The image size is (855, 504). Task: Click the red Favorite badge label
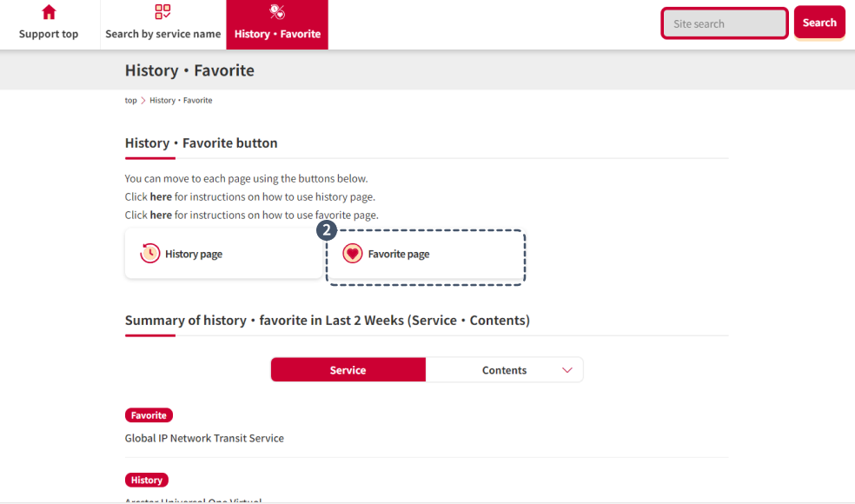click(x=149, y=415)
